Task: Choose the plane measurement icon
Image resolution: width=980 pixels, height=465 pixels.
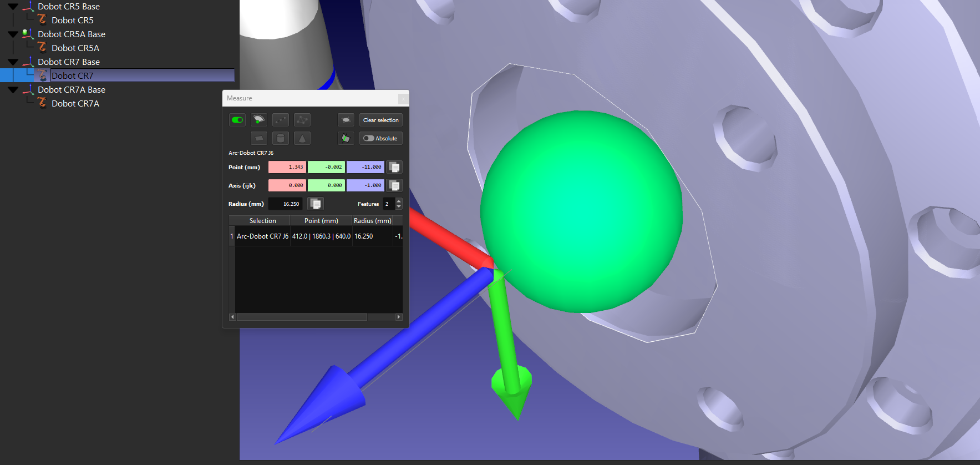Action: tap(258, 138)
